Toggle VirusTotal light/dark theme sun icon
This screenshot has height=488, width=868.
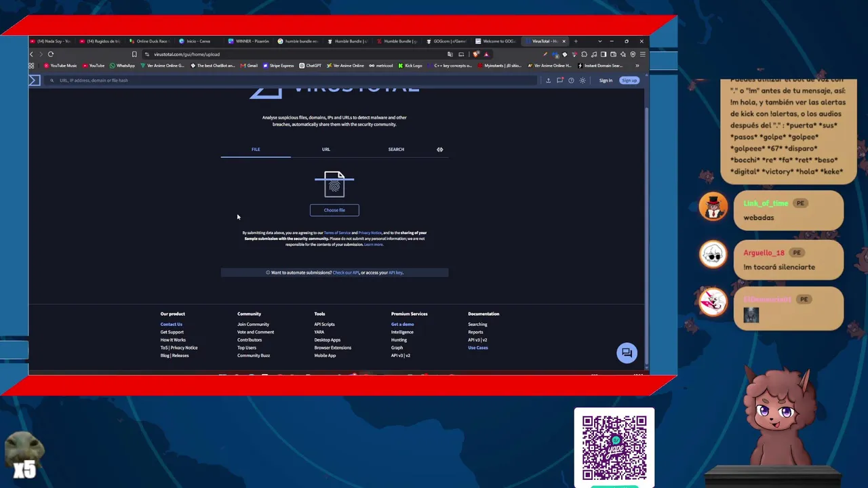coord(582,81)
